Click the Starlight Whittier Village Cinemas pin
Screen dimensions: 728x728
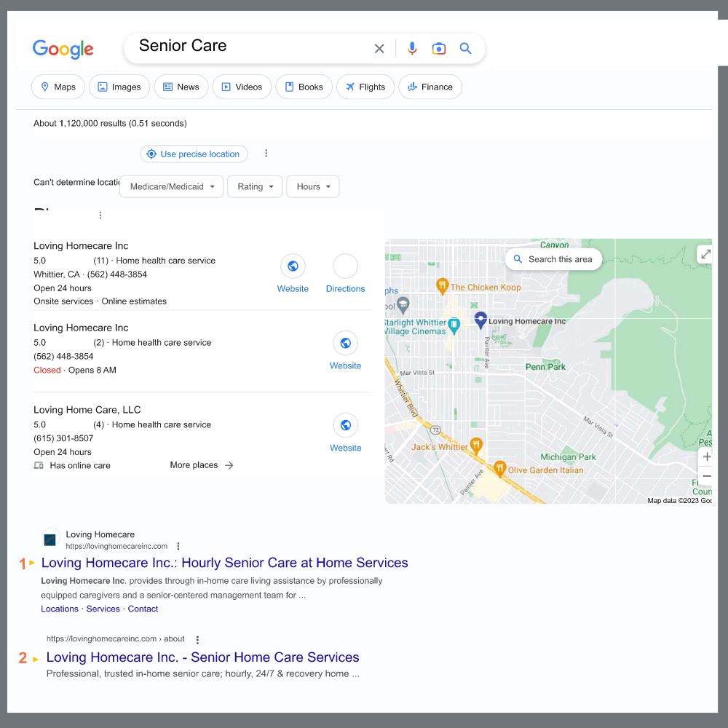(454, 325)
